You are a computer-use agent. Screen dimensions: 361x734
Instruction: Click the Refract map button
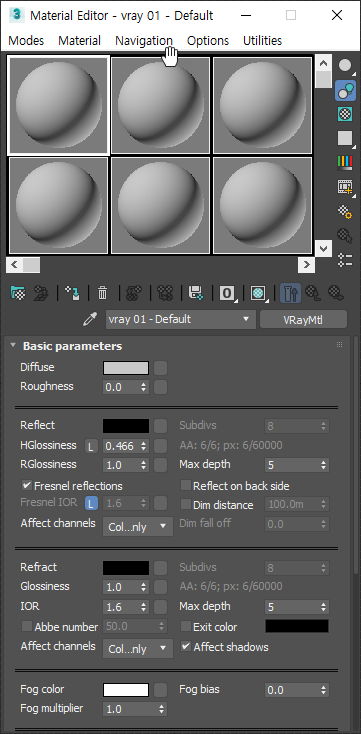click(x=161, y=568)
